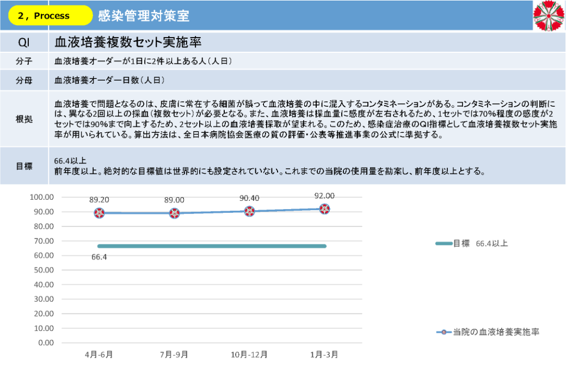Select the 92.00 data label

[x=324, y=196]
